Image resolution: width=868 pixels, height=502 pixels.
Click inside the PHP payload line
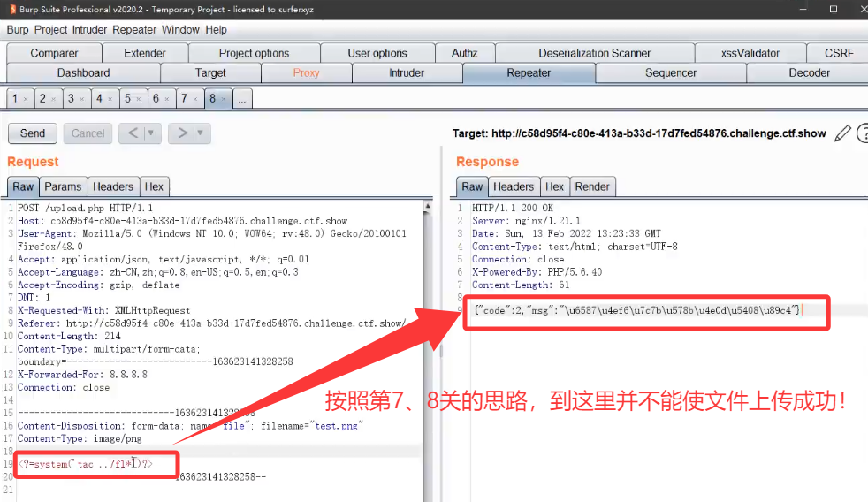[x=85, y=464]
